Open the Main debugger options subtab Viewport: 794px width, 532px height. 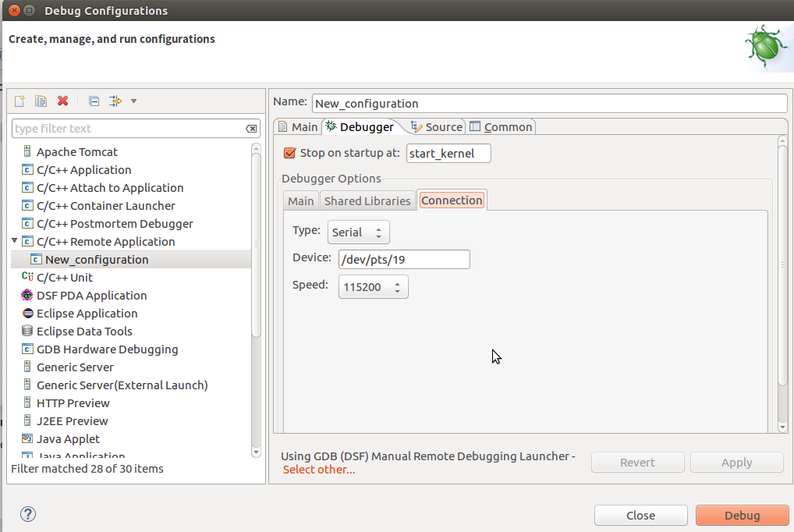(301, 201)
